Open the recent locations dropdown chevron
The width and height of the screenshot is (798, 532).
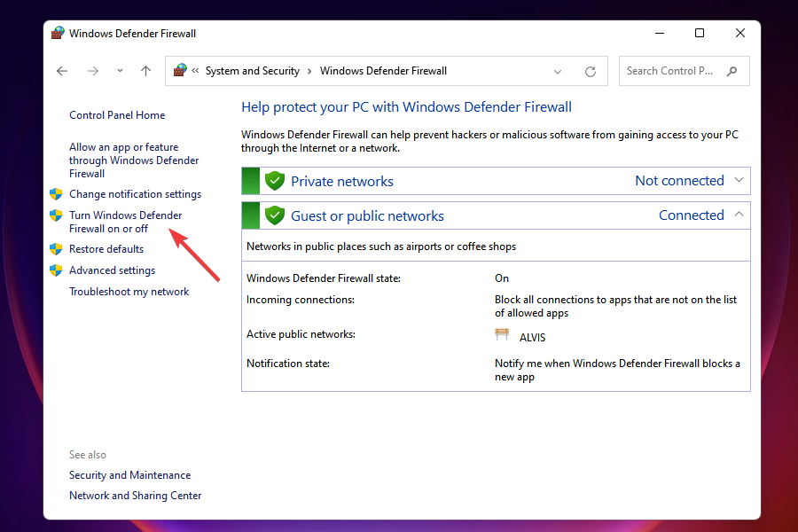[120, 71]
